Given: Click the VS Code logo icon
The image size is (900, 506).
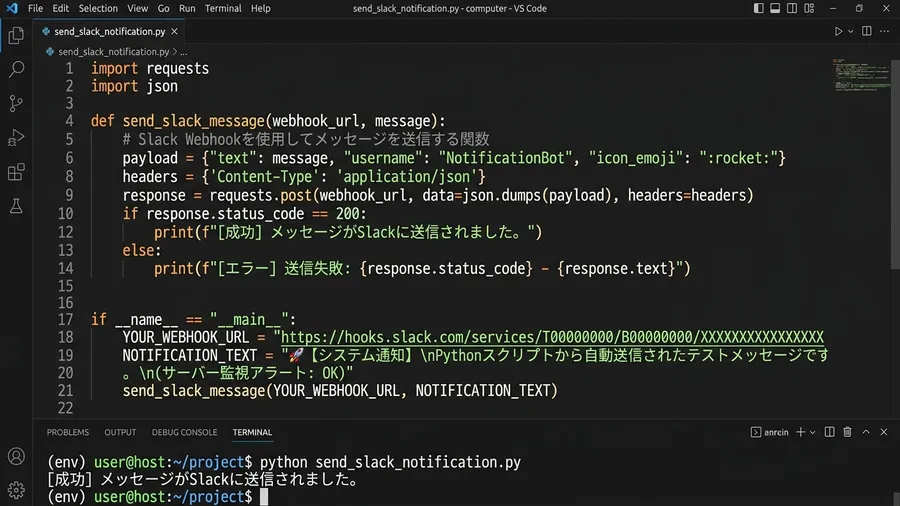Looking at the screenshot, I should click(11, 8).
